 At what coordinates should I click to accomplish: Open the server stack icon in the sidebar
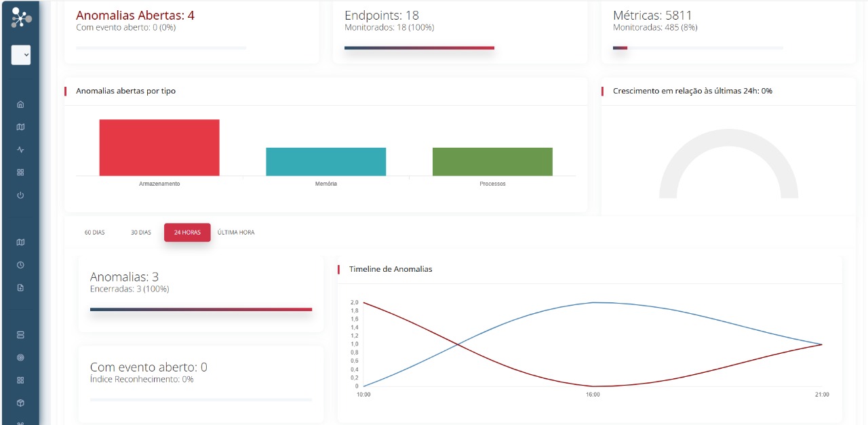tap(20, 335)
